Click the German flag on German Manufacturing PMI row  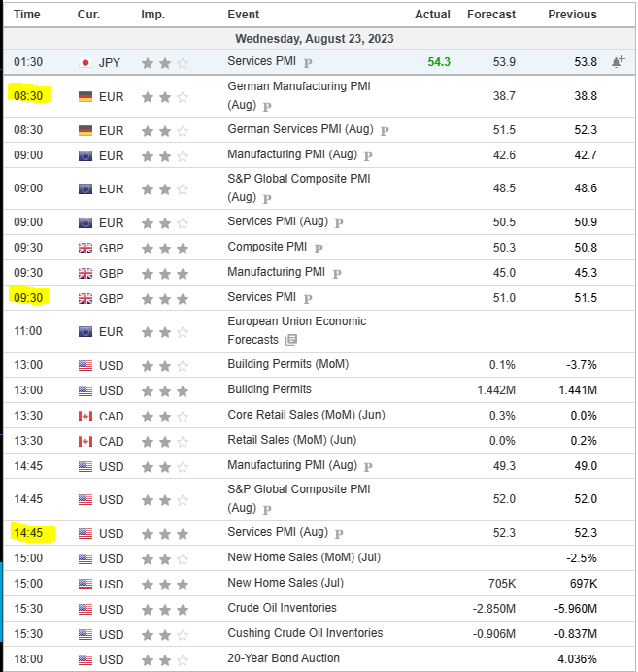point(84,96)
